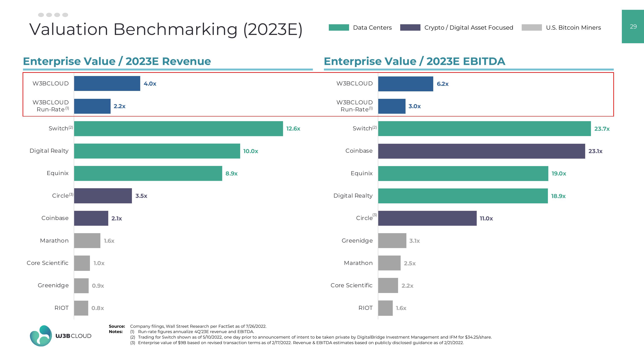The image size is (644, 362).
Task: Click 'Coinbase' label in the Revenue chart
Action: pos(55,218)
